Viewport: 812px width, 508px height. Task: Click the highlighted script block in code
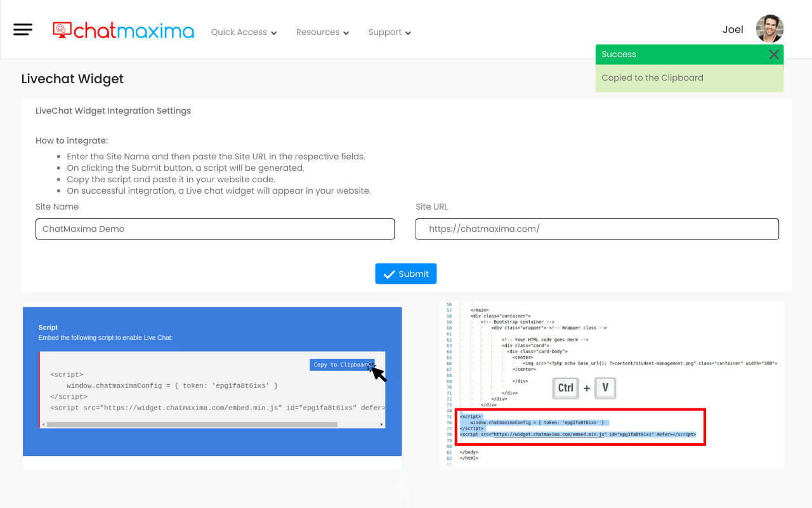pos(580,427)
